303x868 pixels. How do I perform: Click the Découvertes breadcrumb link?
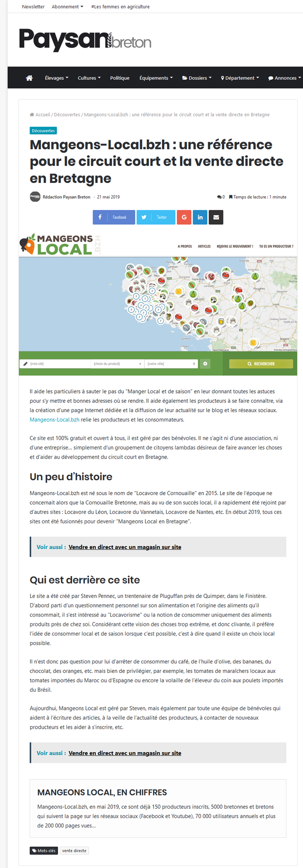[67, 115]
